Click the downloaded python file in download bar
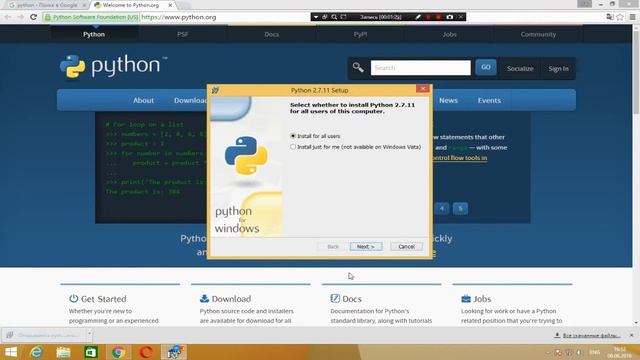 tap(44, 335)
